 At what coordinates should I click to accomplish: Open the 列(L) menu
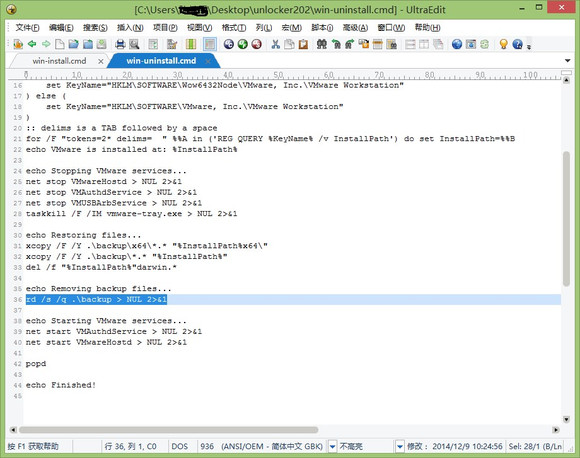click(264, 28)
